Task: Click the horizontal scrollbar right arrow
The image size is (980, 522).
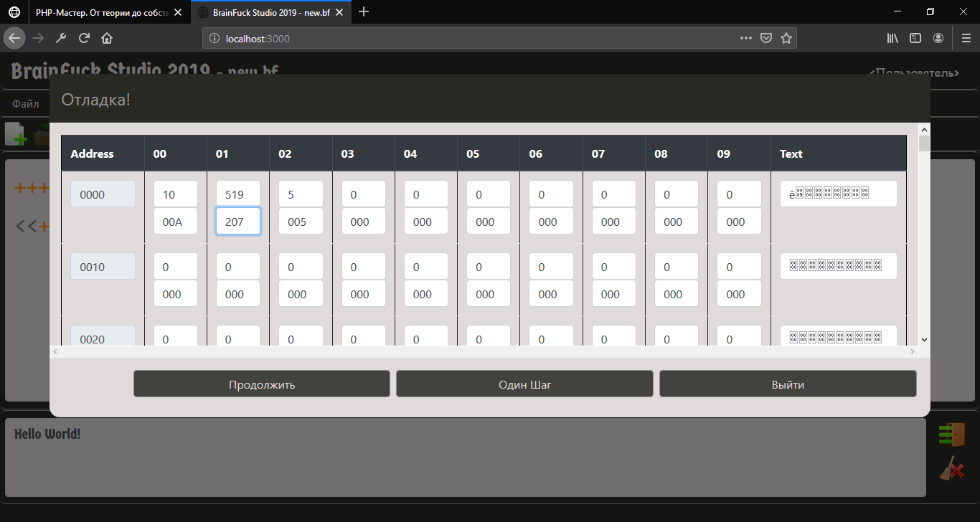Action: click(x=913, y=351)
